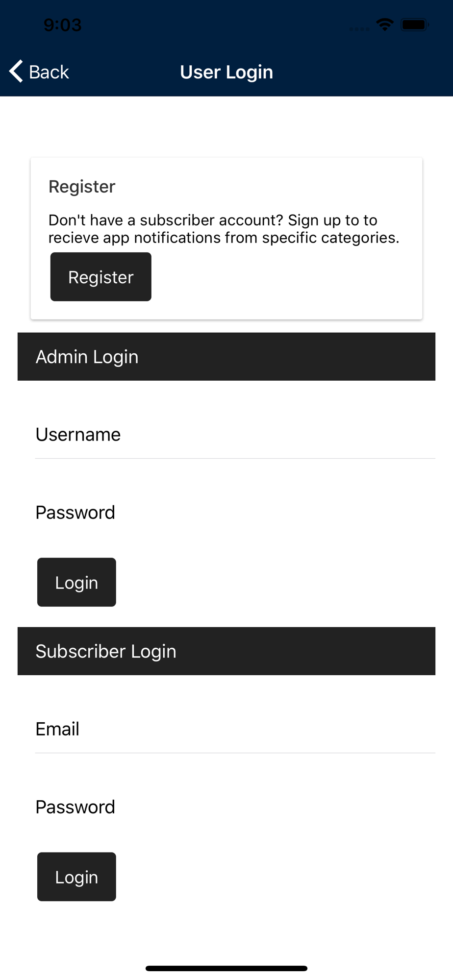This screenshot has width=453, height=980.
Task: Focus the admin Password field
Action: point(235,513)
